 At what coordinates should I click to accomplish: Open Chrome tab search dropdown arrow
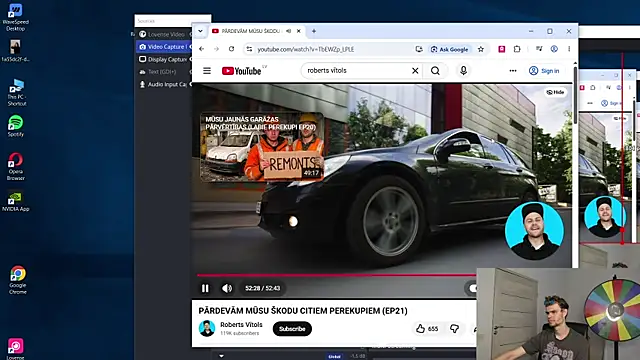200,31
